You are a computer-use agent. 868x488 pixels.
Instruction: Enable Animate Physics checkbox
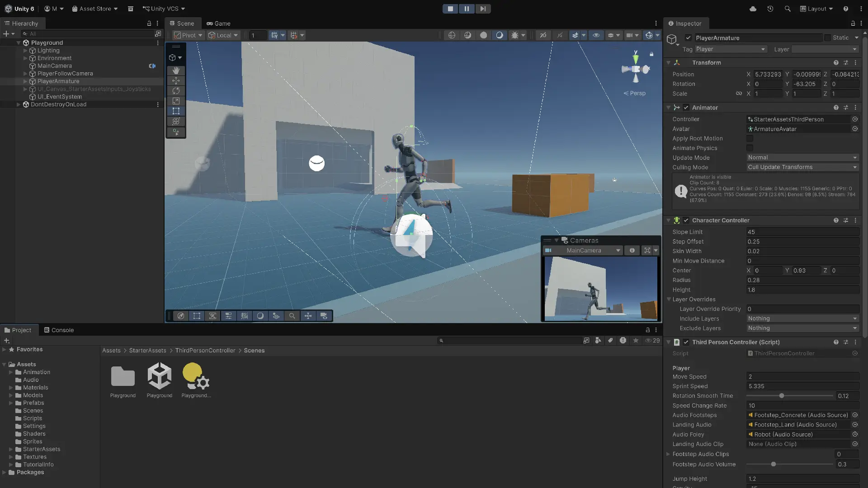pos(750,148)
